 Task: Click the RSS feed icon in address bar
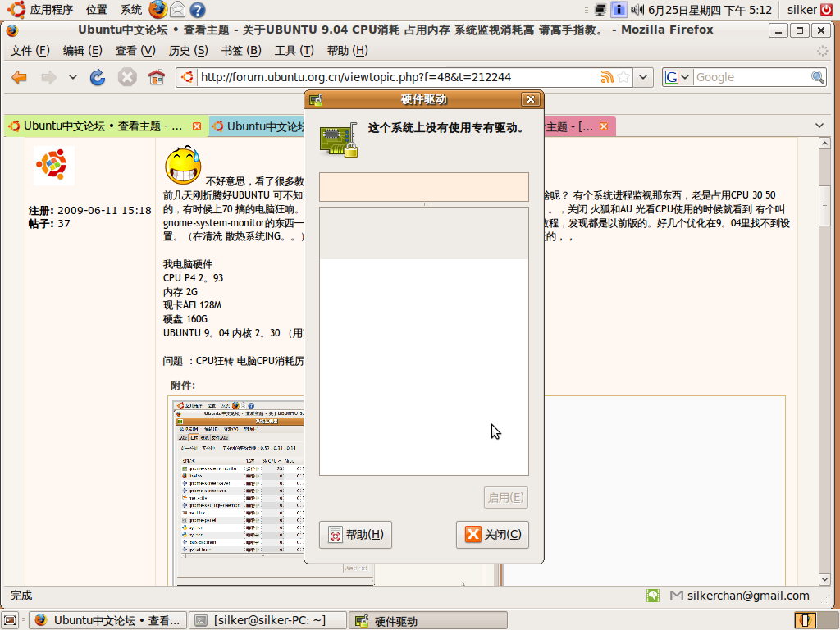[607, 77]
